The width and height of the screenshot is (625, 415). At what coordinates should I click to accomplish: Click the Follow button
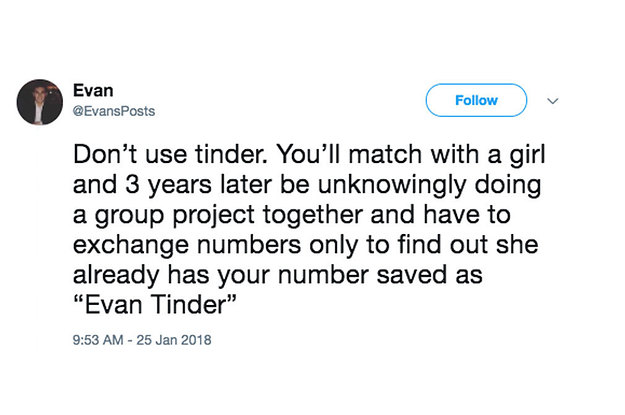click(476, 100)
